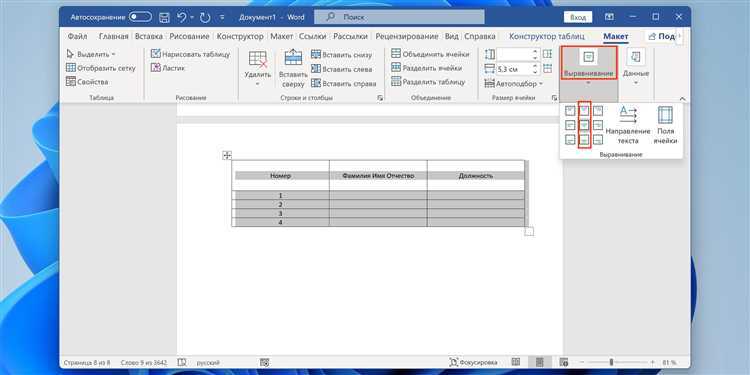Open table Свойства properties
Viewport: 750px width, 375px height.
87,82
